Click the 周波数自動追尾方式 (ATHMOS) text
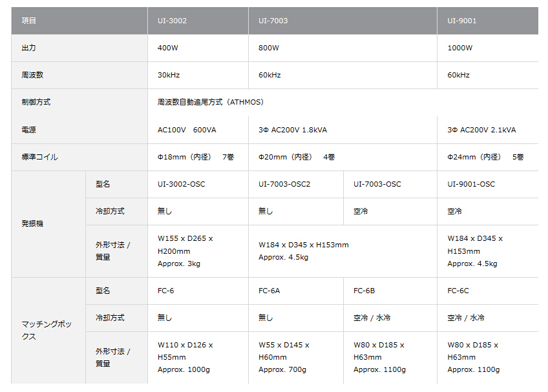The height and width of the screenshot is (392, 548). pos(211,102)
